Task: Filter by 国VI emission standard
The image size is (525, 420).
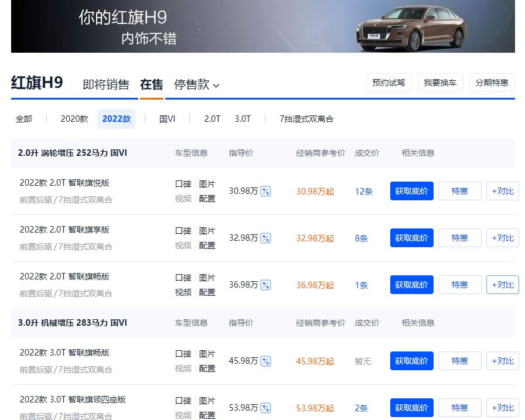Action: click(x=167, y=119)
